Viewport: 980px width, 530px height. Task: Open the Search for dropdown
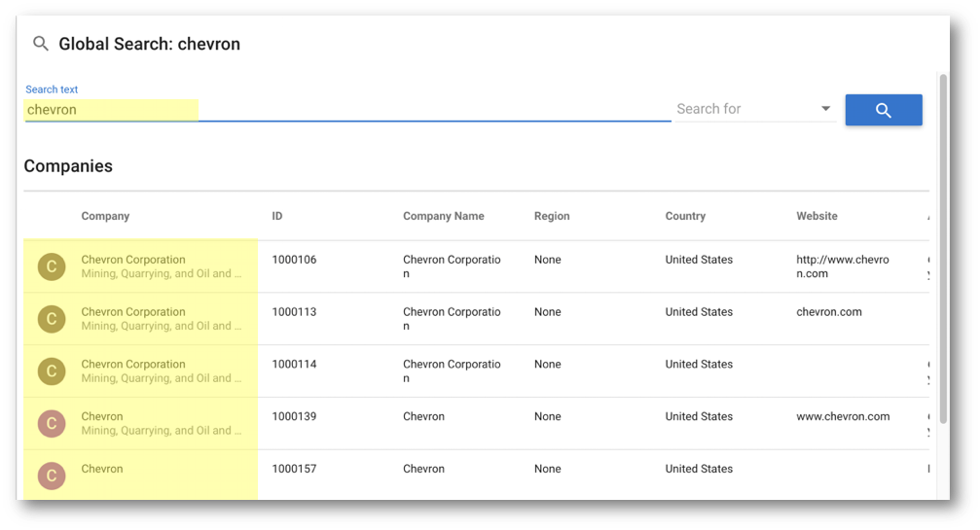[x=755, y=109]
